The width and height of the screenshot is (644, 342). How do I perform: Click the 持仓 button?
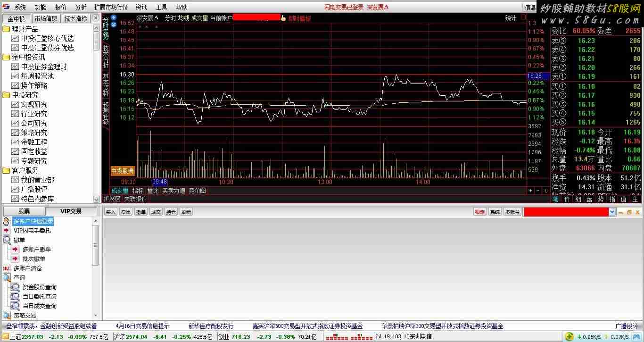coord(171,212)
